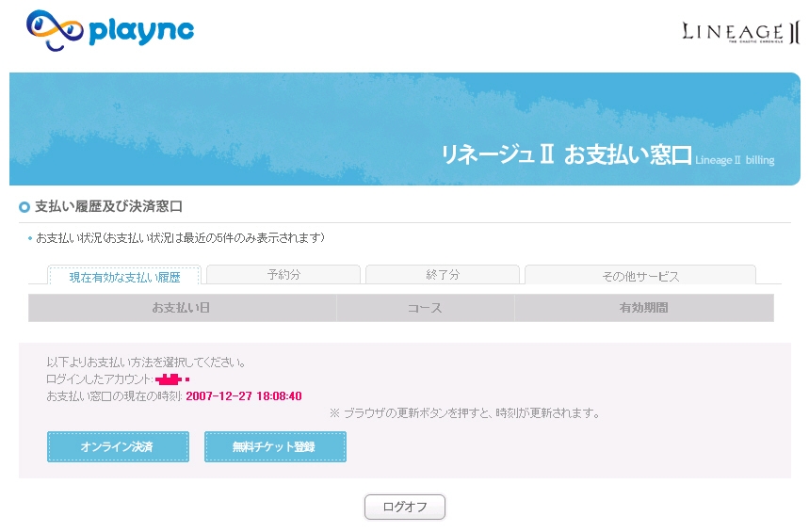Click the pink 2007-12-27 timestamp
This screenshot has width=809, height=532.
click(243, 396)
